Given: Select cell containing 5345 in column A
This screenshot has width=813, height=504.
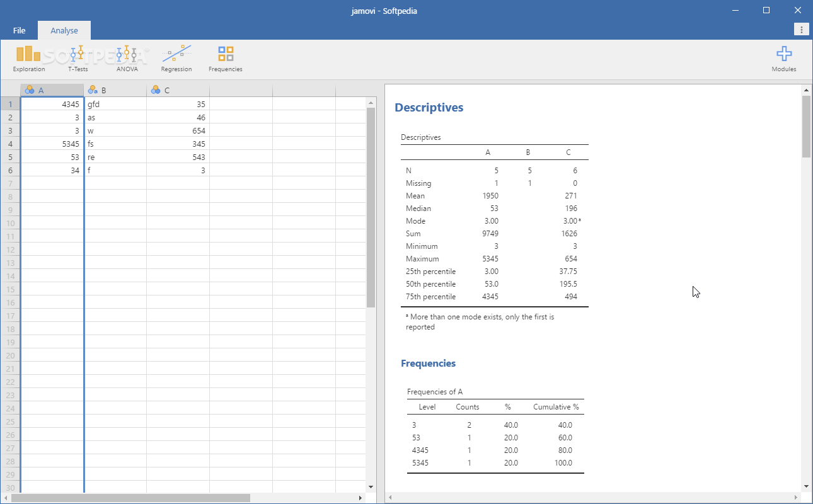Looking at the screenshot, I should 52,144.
